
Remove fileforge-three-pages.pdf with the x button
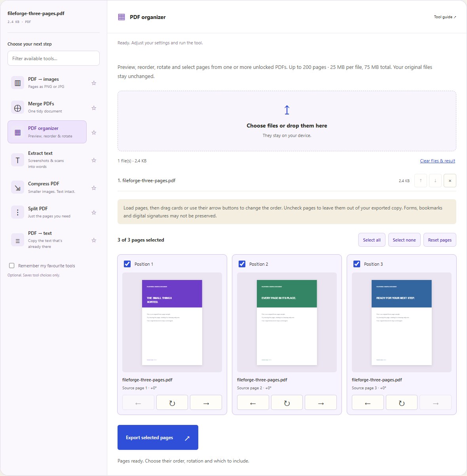(450, 181)
